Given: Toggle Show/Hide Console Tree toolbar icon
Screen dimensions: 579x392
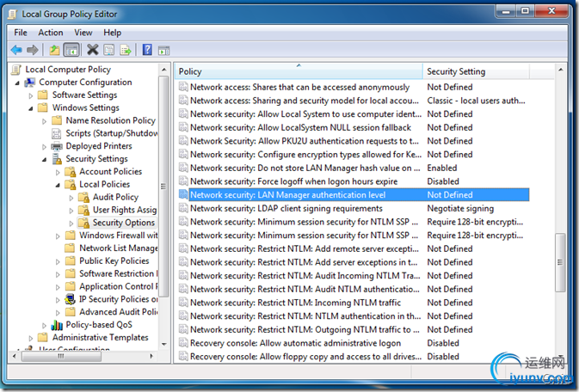Looking at the screenshot, I should [71, 50].
